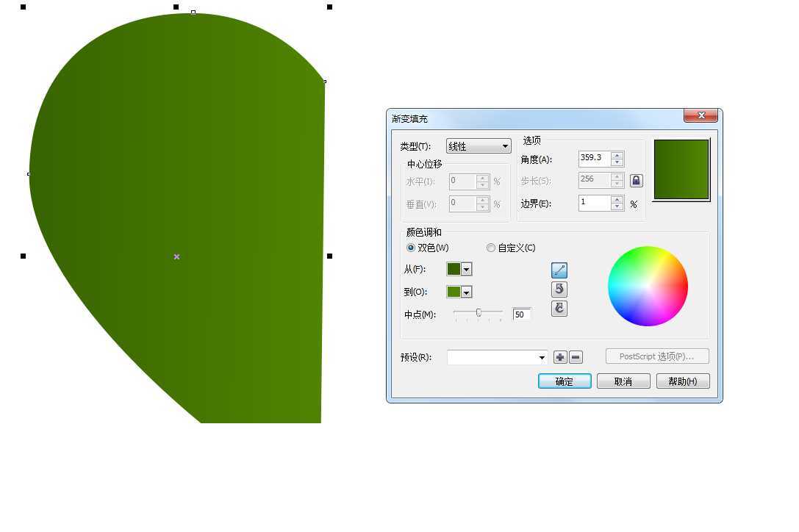The width and height of the screenshot is (799, 532).
Task: Close the 渐变填充 dialog window
Action: [x=701, y=116]
